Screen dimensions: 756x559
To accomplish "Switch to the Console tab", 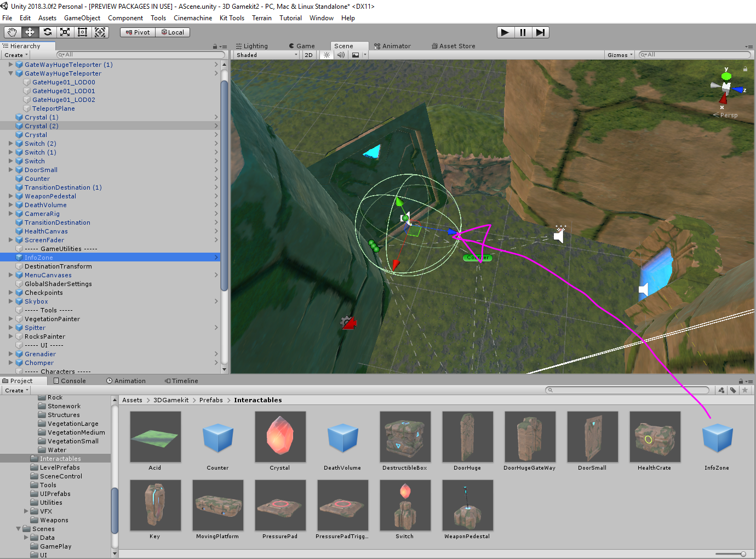I will tap(70, 381).
